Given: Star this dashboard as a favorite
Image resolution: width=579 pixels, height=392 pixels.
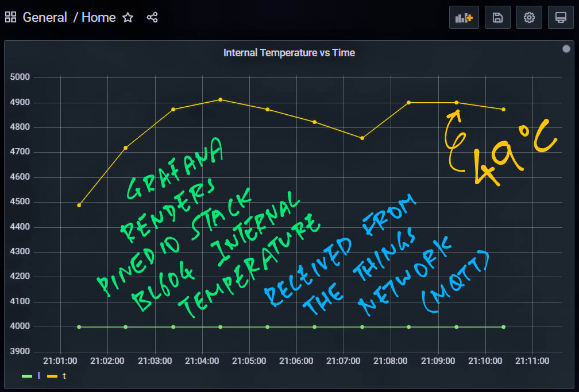Looking at the screenshot, I should click(128, 17).
